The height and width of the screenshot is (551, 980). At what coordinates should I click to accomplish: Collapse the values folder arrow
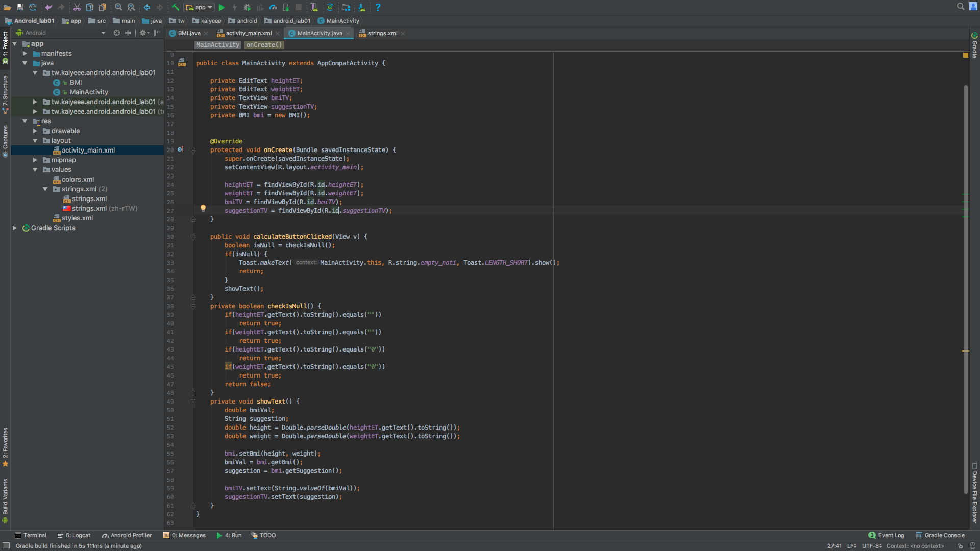coord(35,170)
